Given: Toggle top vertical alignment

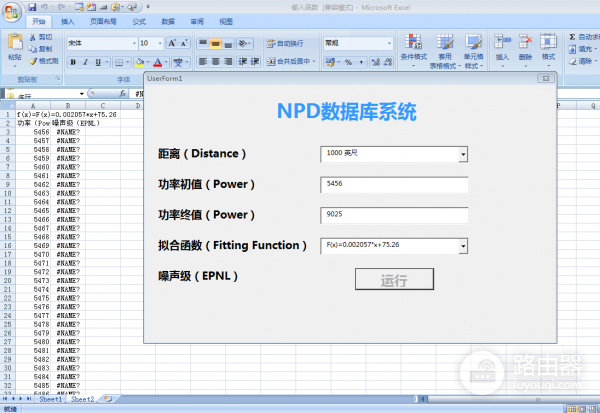Looking at the screenshot, I should point(203,44).
